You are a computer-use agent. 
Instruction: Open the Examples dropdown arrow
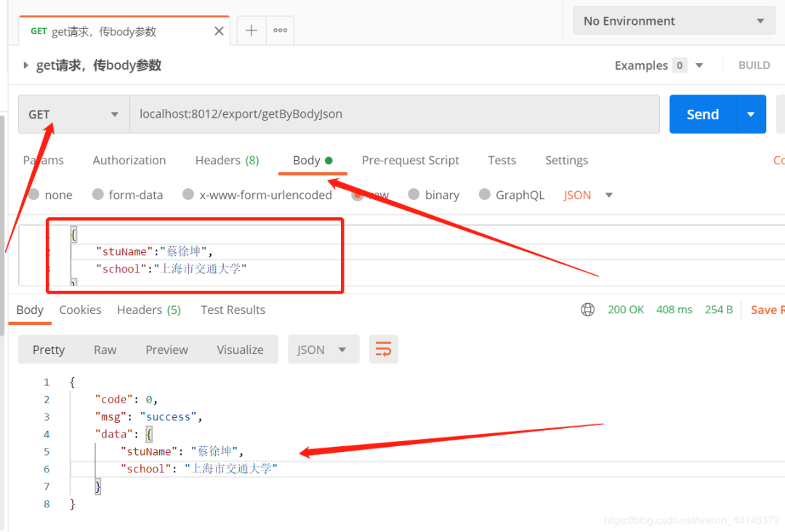699,65
